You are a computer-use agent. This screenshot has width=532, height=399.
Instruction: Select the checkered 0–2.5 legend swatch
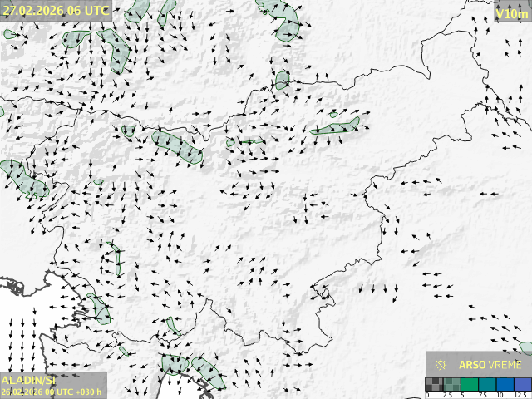coord(435,384)
